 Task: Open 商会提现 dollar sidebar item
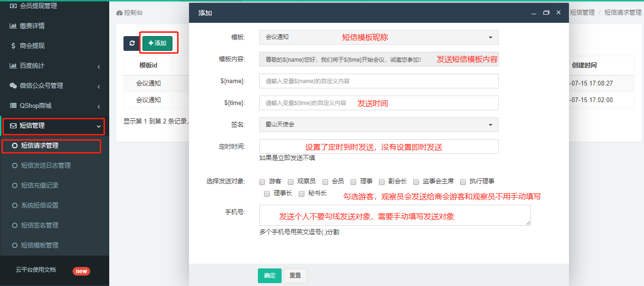pyautogui.click(x=32, y=46)
